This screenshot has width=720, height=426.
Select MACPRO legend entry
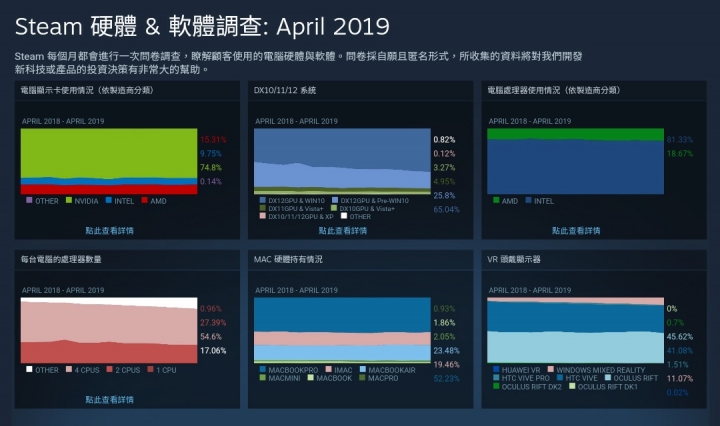click(379, 378)
